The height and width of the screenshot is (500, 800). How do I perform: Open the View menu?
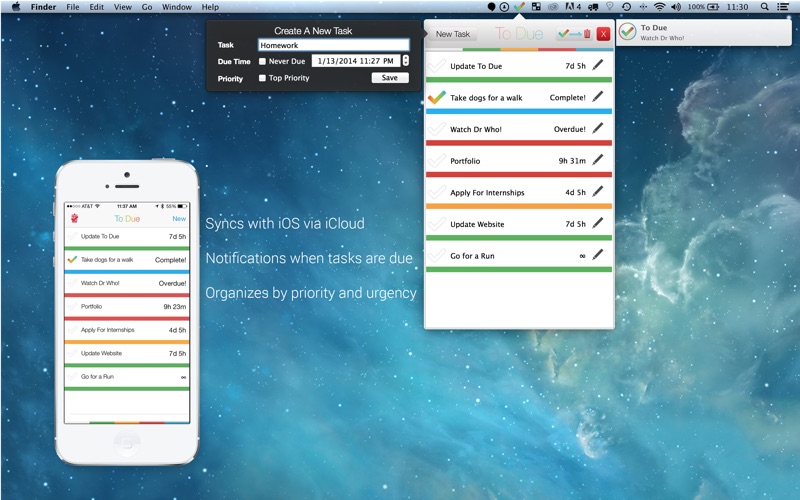122,7
